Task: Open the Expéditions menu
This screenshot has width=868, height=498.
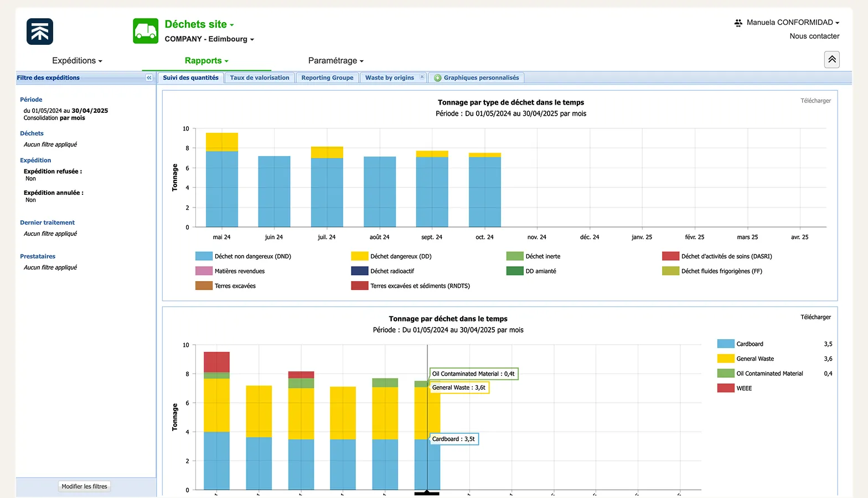Action: [77, 61]
